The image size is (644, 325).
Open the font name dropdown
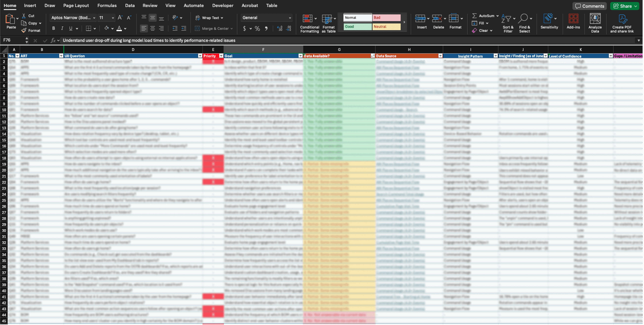94,18
